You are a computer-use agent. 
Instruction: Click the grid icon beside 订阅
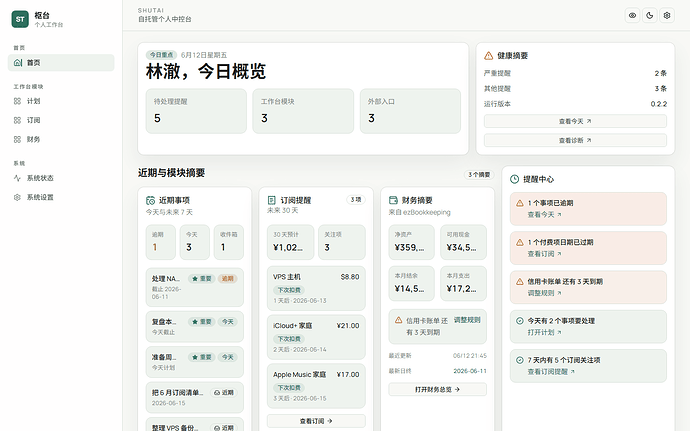[18, 120]
